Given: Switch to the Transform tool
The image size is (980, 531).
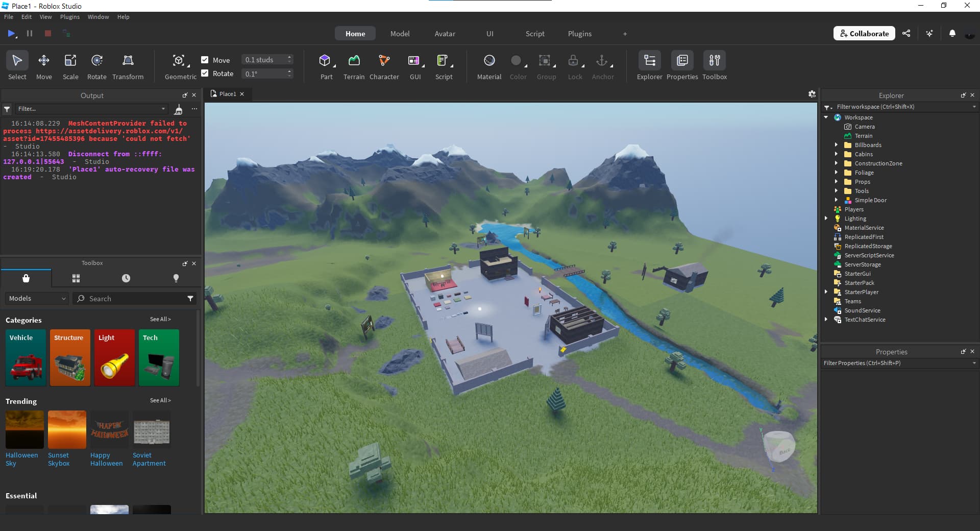Looking at the screenshot, I should point(128,66).
